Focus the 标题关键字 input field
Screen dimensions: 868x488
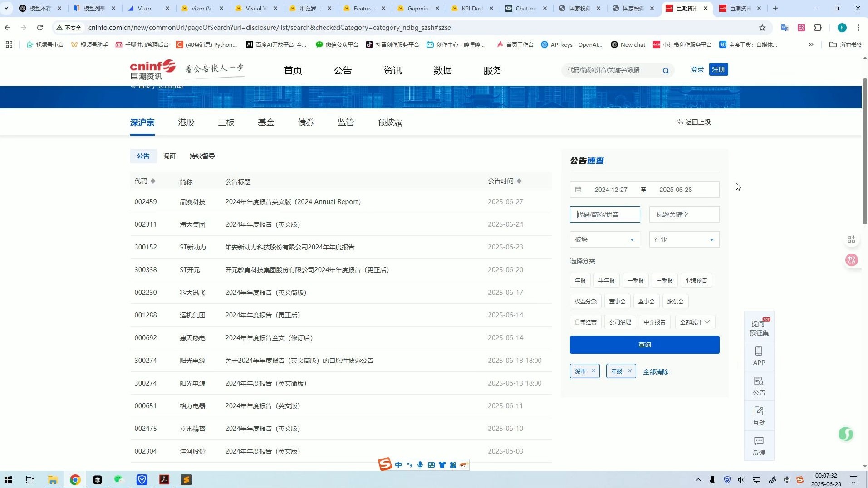pos(684,215)
